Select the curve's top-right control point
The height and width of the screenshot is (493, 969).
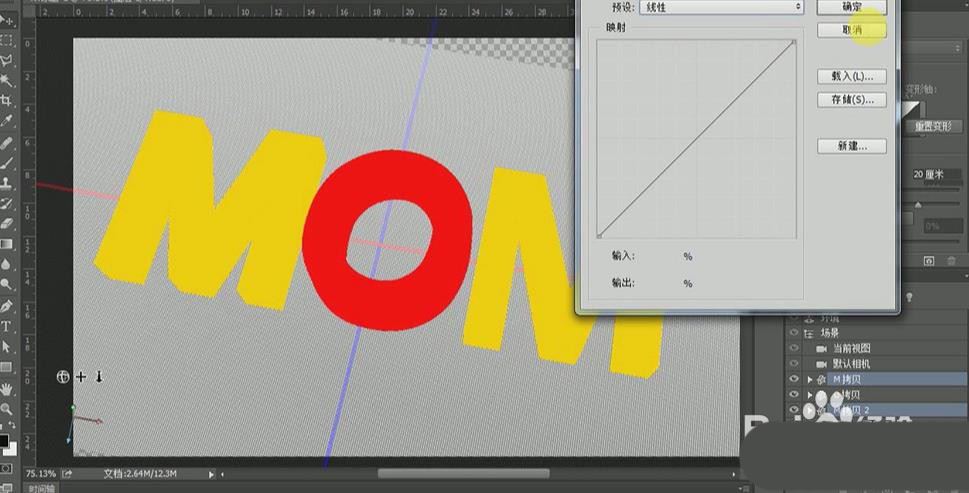[794, 43]
